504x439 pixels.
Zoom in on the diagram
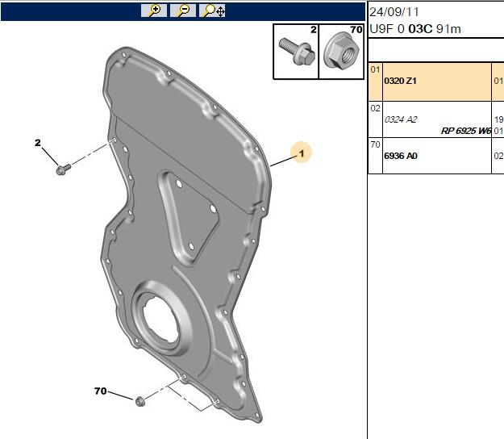[x=154, y=10]
